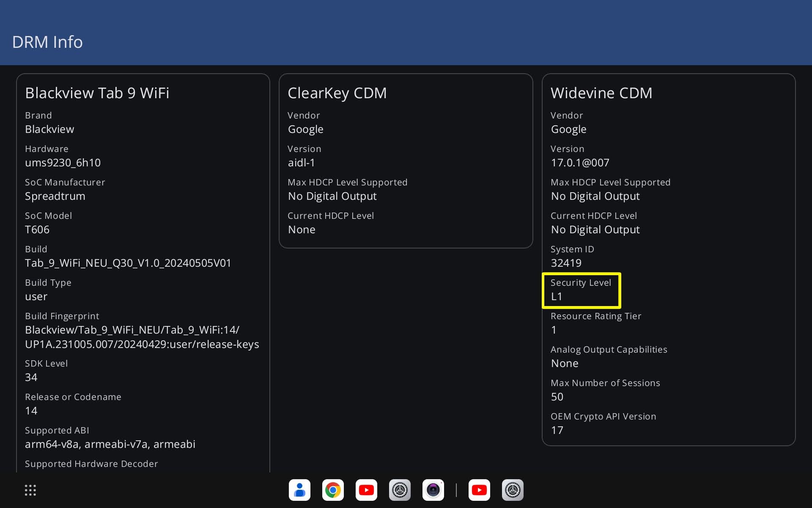Image resolution: width=812 pixels, height=508 pixels.
Task: Select Security Level L1 field
Action: click(581, 290)
